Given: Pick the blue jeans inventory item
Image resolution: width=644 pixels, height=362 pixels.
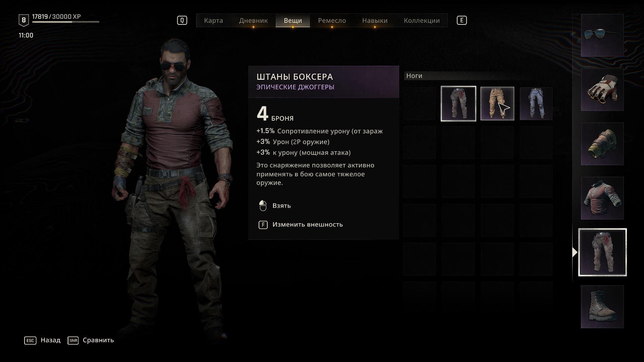Looking at the screenshot, I should point(536,104).
